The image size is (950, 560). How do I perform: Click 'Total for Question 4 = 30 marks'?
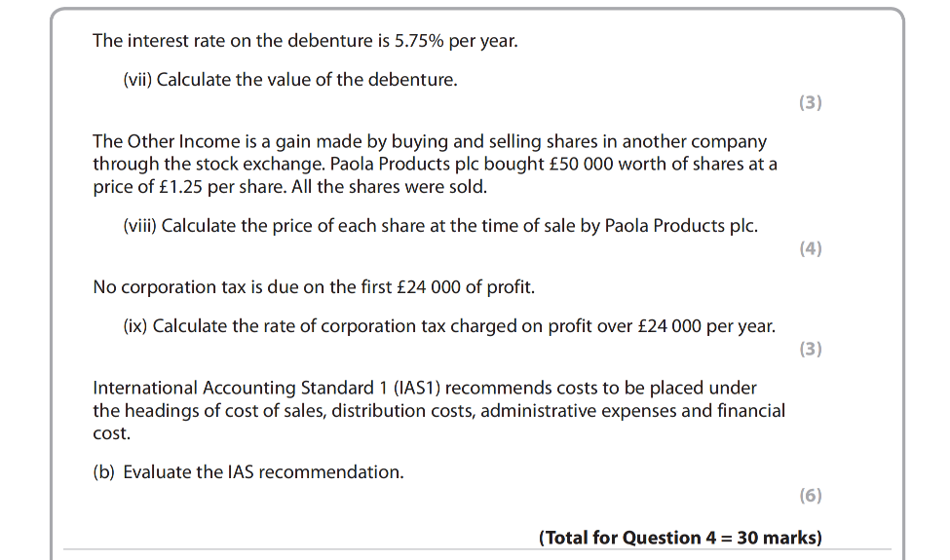[680, 538]
